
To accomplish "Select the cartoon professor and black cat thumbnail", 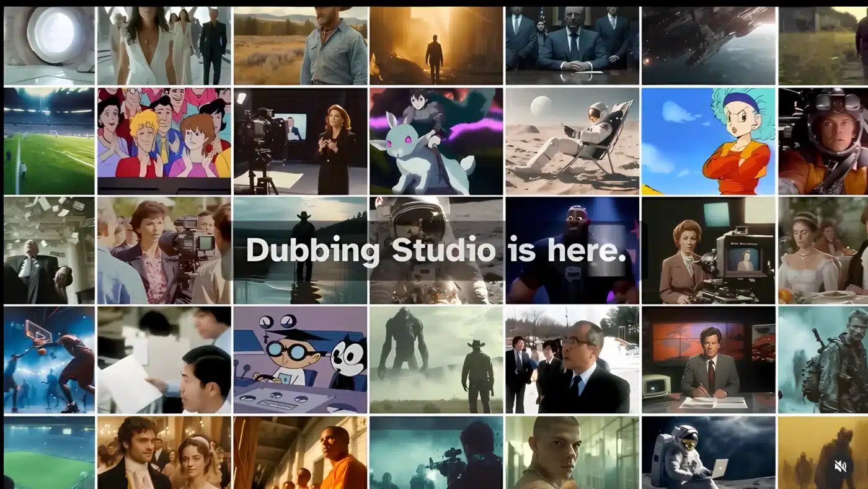I will 301,360.
